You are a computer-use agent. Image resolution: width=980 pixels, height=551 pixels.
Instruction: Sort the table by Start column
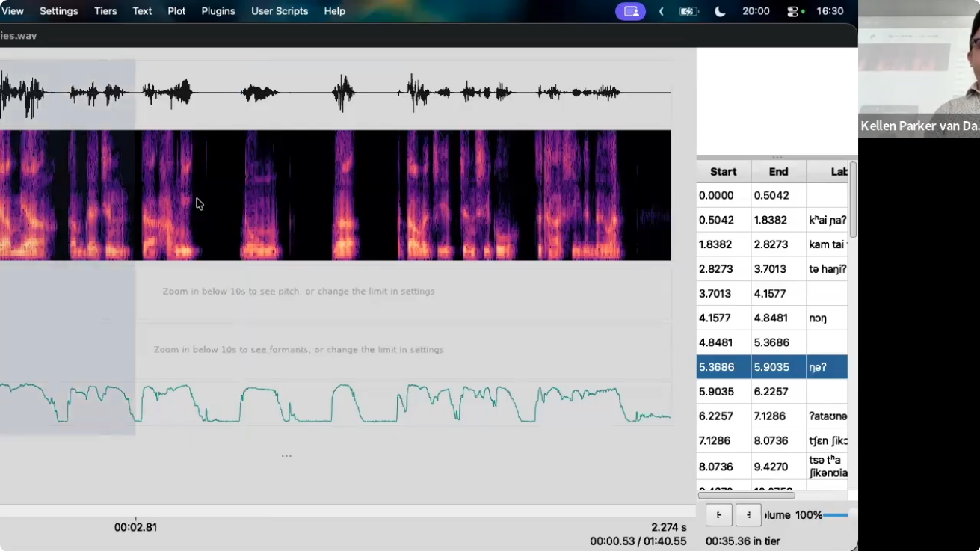pyautogui.click(x=724, y=171)
